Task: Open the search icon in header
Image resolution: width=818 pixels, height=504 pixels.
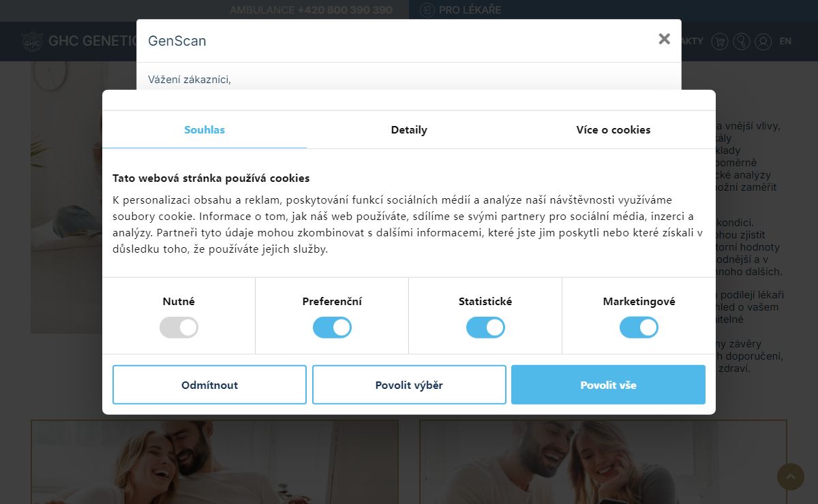Action: point(741,42)
